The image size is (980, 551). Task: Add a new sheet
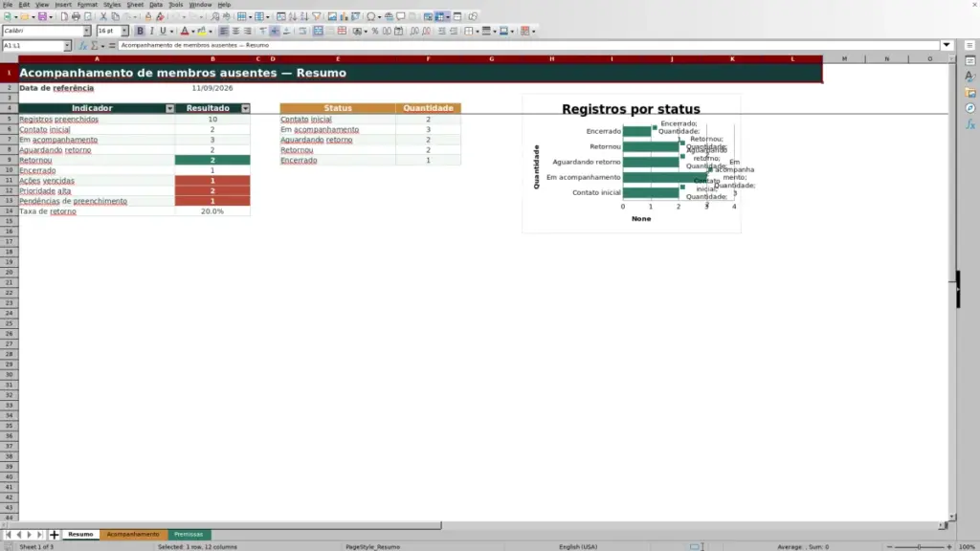54,534
